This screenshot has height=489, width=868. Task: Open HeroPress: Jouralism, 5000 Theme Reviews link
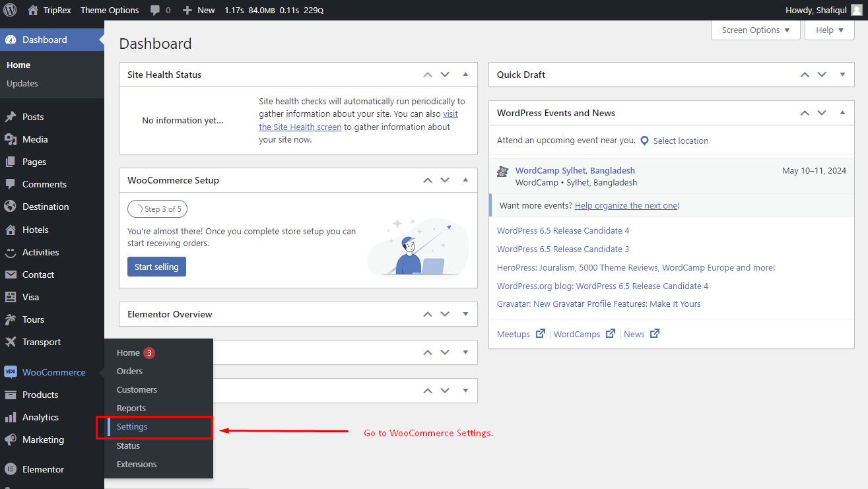636,267
